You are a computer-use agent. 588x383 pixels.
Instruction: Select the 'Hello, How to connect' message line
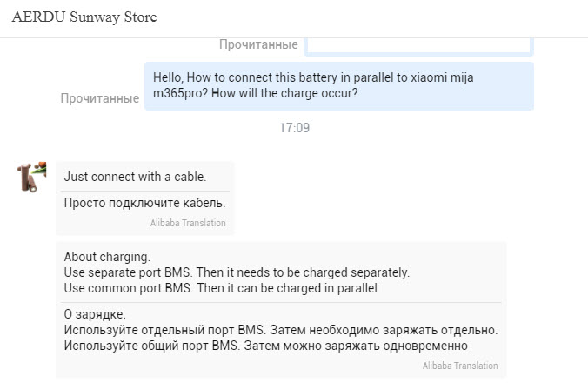click(x=313, y=77)
